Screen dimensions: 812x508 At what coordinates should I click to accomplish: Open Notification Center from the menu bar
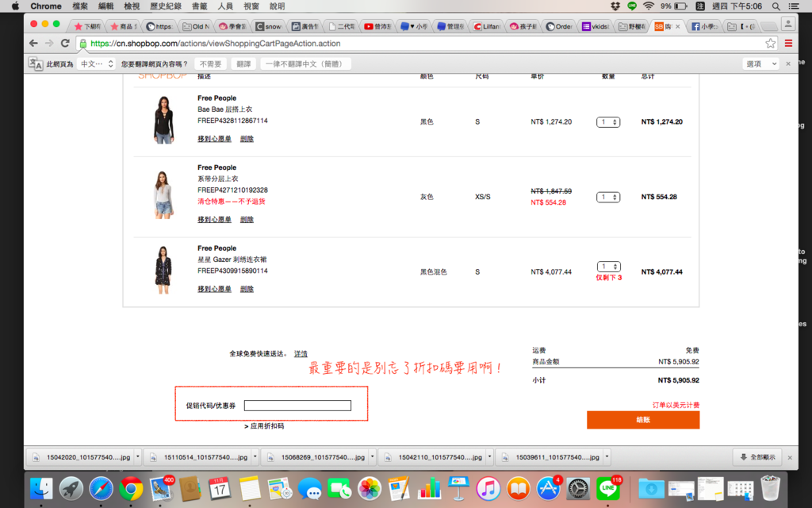coord(794,6)
